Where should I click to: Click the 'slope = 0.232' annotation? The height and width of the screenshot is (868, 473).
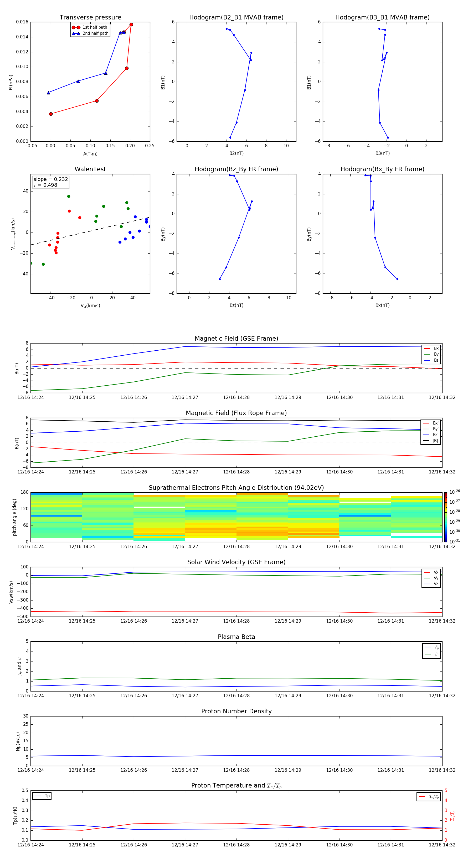tap(50, 179)
